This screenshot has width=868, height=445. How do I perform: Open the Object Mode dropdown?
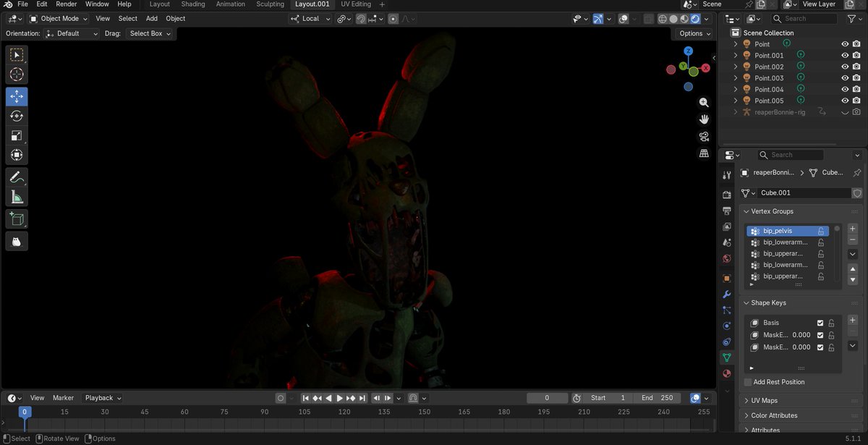[x=59, y=19]
